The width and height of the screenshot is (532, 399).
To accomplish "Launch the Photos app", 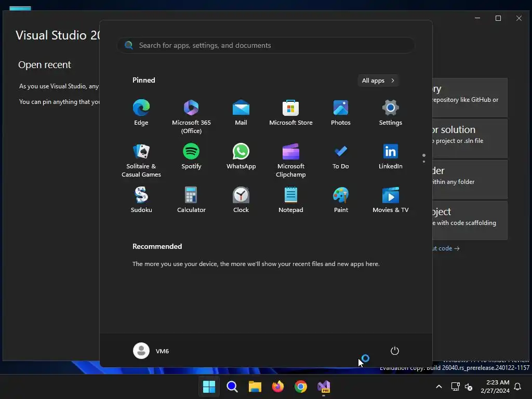I will tap(341, 113).
